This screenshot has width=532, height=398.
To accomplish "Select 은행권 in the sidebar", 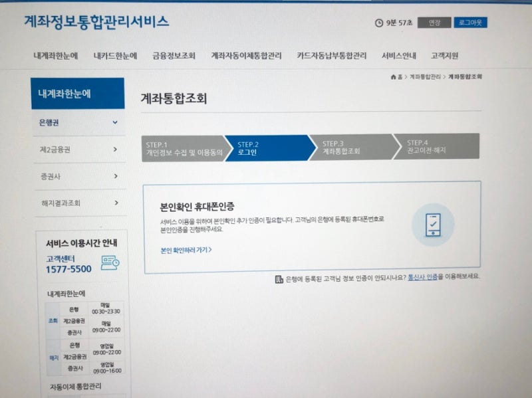I will (x=49, y=123).
